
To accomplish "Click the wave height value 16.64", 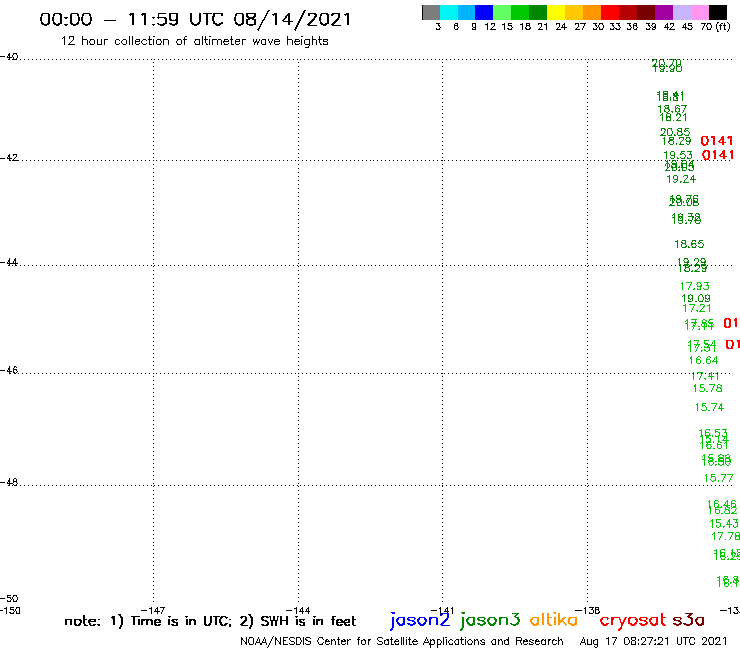I will [704, 361].
